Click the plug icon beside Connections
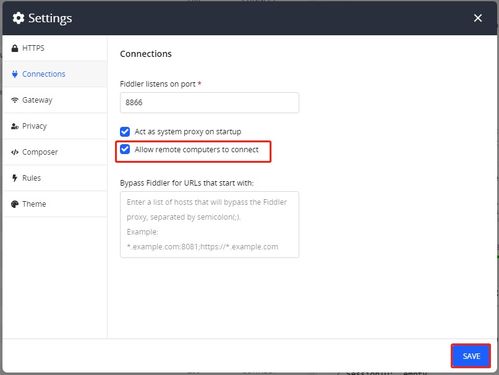This screenshot has height=375, width=499. pyautogui.click(x=14, y=74)
